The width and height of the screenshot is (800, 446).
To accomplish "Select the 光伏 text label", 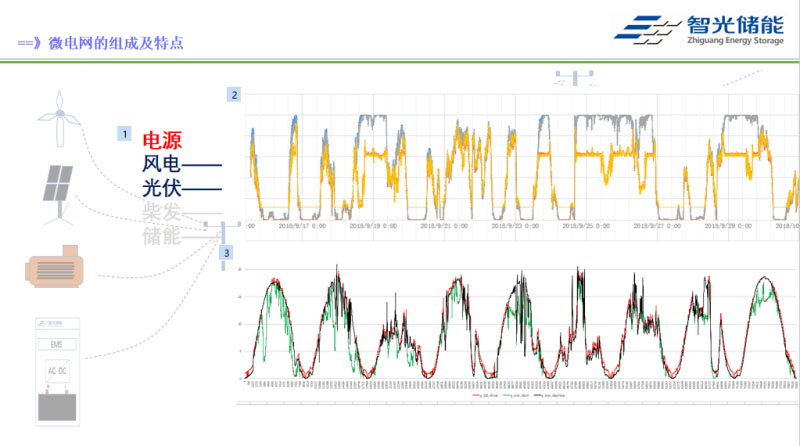I will [162, 187].
